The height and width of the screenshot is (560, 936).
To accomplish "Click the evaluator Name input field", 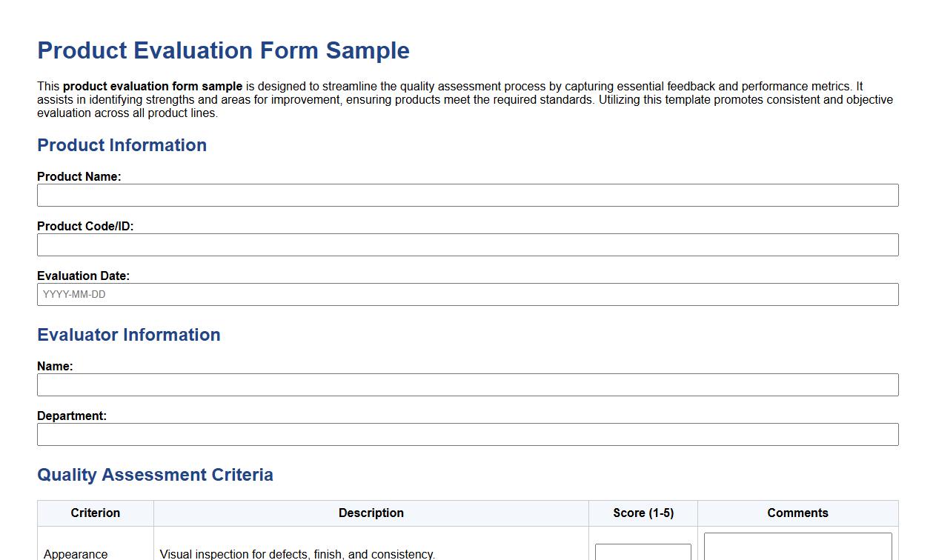I will (x=467, y=384).
